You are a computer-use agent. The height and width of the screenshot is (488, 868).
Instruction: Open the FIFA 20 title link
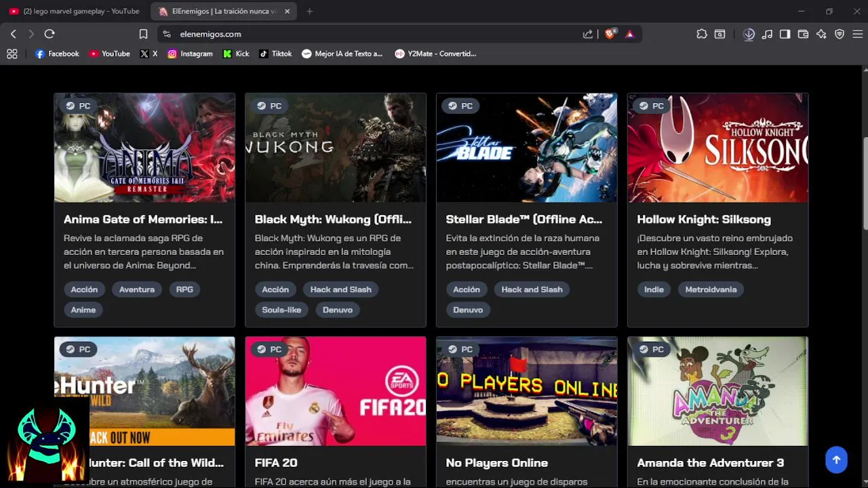(x=276, y=463)
